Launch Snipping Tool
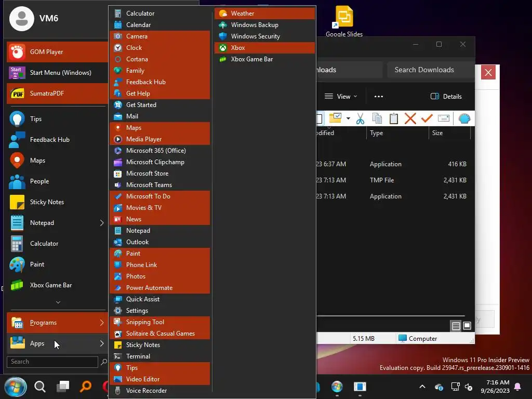Screen dimensions: 532x399 (x=160, y=322)
